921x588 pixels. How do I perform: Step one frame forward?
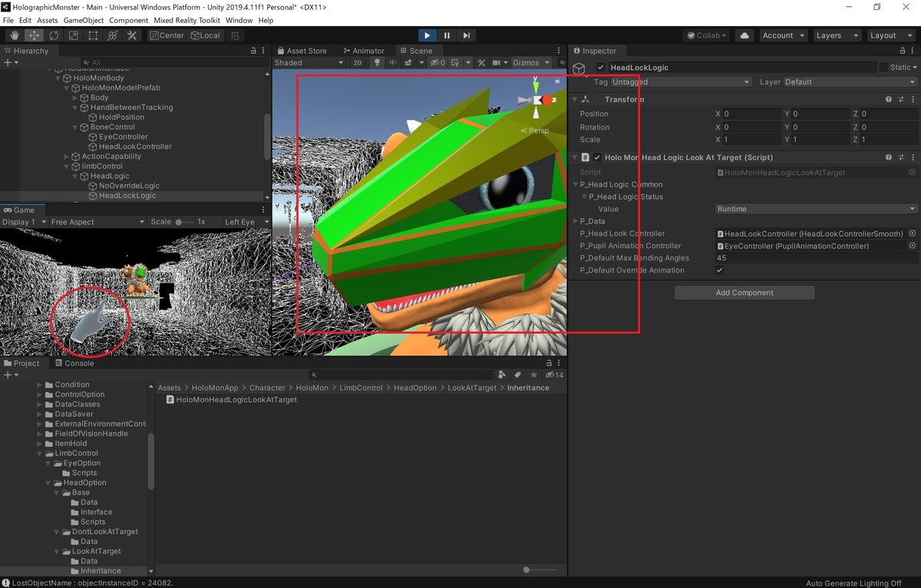click(466, 35)
